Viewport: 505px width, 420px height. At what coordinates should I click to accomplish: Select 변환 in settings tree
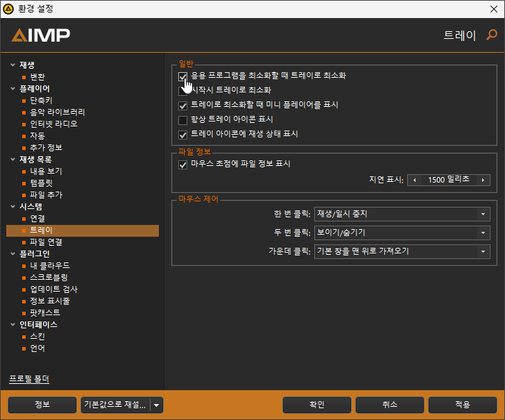(37, 77)
